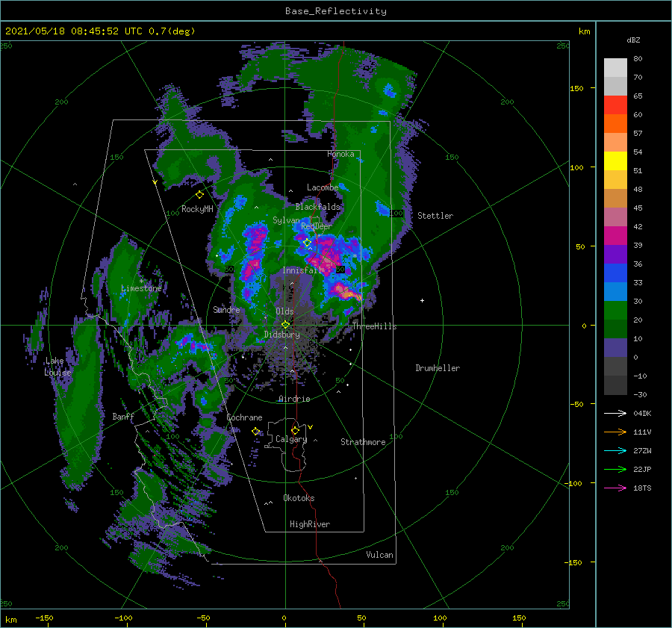Click the 57 value in dBZ legend
This screenshot has width=672, height=628.
coord(638,134)
